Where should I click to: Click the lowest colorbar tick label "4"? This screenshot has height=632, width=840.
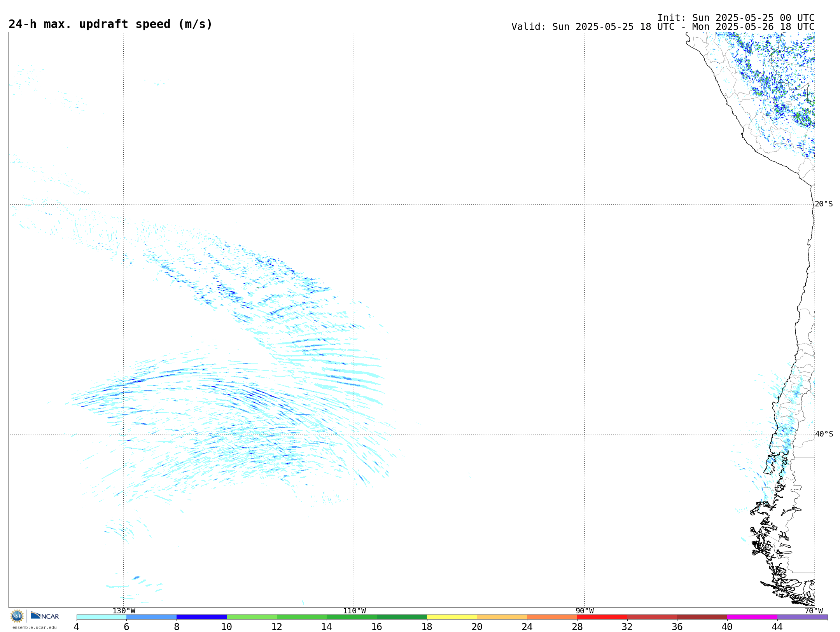(x=77, y=627)
